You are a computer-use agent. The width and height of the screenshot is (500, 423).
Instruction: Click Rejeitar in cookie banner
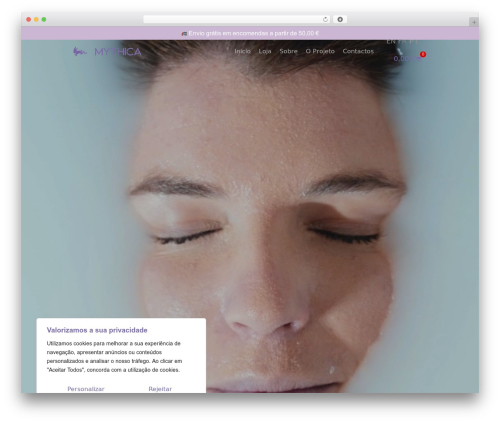tap(160, 389)
